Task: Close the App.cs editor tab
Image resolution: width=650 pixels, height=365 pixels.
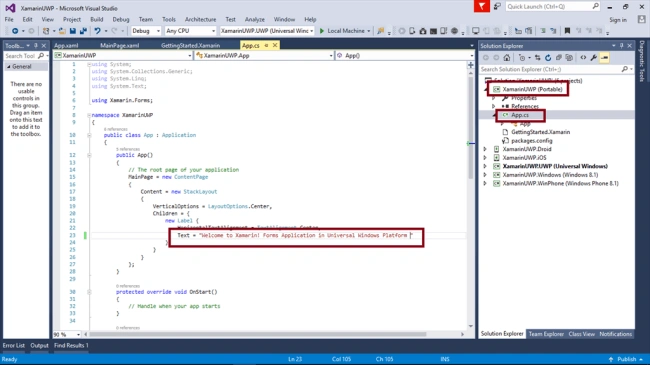Action: [275, 45]
